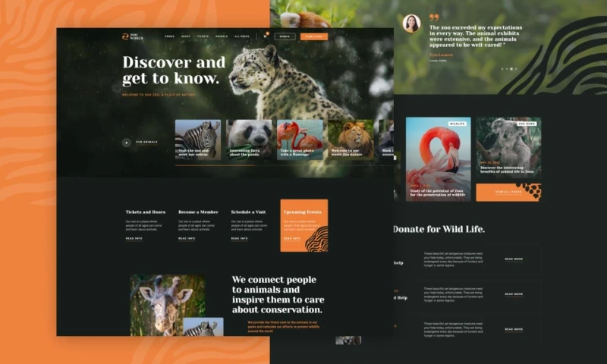Click the testimonial quote text
The height and width of the screenshot is (364, 607).
pyautogui.click(x=476, y=36)
